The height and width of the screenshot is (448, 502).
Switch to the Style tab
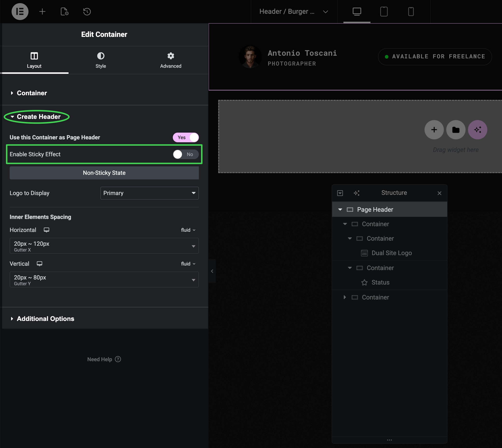[101, 60]
